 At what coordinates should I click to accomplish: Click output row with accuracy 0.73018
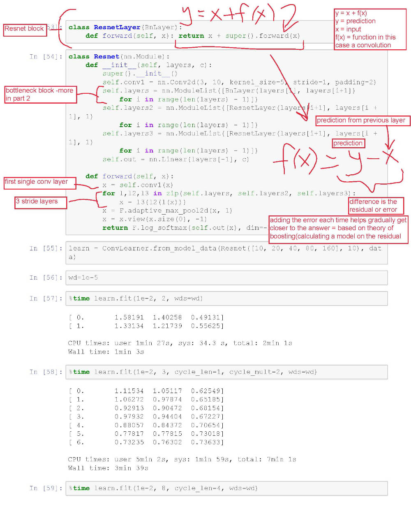click(x=146, y=434)
